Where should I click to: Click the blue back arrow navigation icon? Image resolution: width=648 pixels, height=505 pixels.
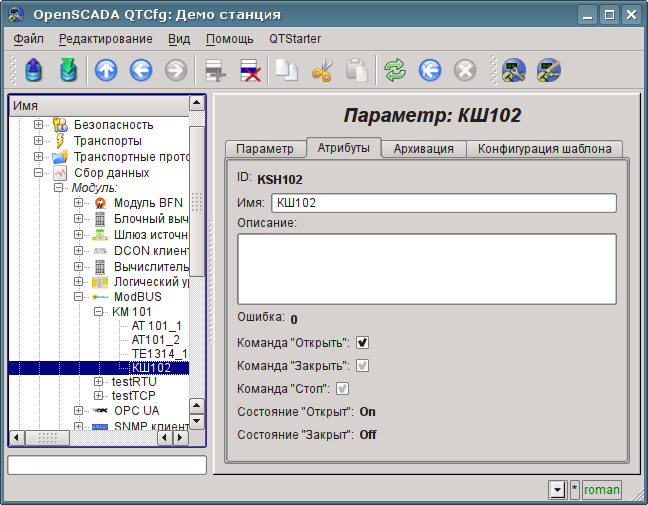pos(140,70)
